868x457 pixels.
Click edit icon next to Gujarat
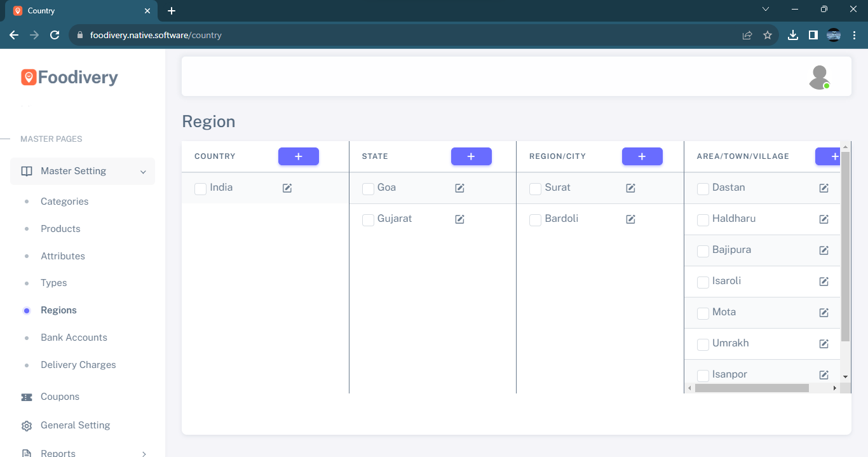[459, 219]
